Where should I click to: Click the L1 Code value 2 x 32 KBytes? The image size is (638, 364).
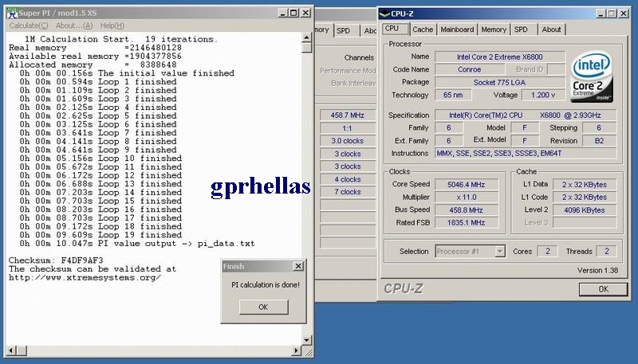pos(585,197)
